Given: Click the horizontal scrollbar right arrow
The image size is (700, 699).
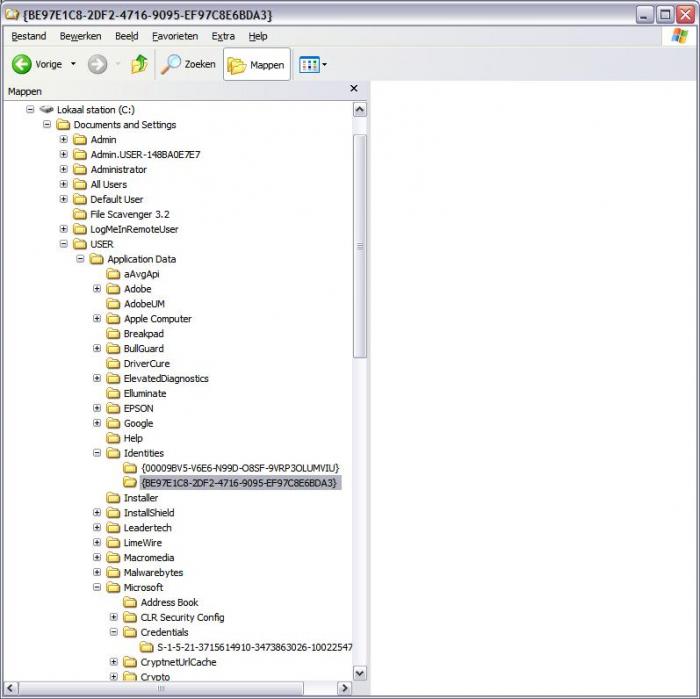Looking at the screenshot, I should click(x=344, y=688).
